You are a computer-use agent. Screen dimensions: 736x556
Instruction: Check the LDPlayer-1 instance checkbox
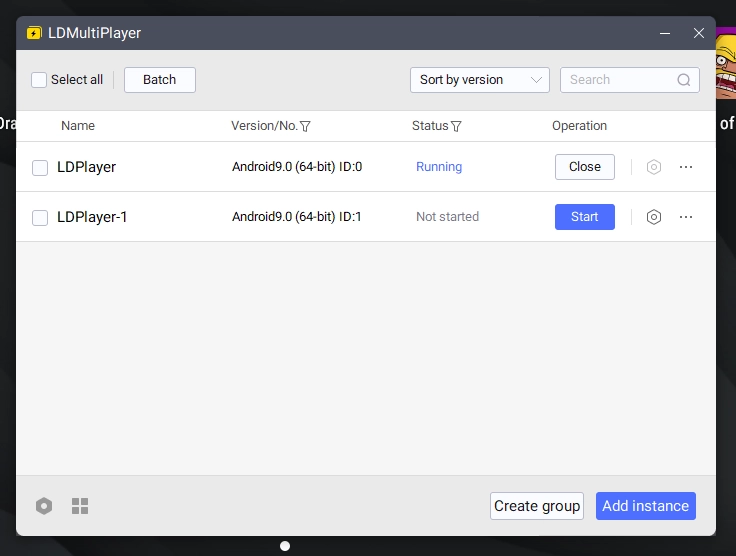coord(40,218)
